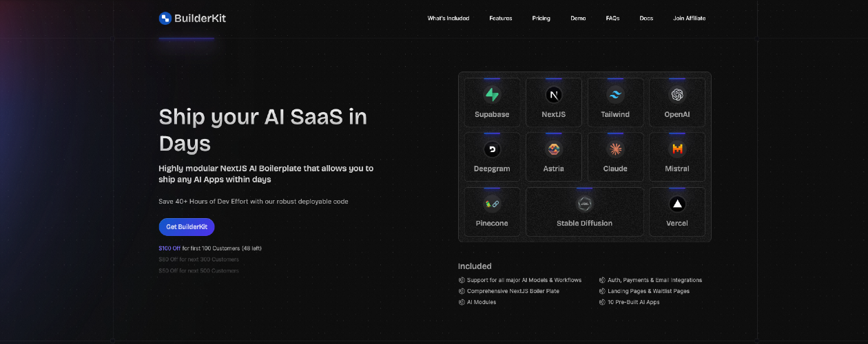Click the BuilderKit brand name text
The image size is (868, 344).
pos(200,19)
